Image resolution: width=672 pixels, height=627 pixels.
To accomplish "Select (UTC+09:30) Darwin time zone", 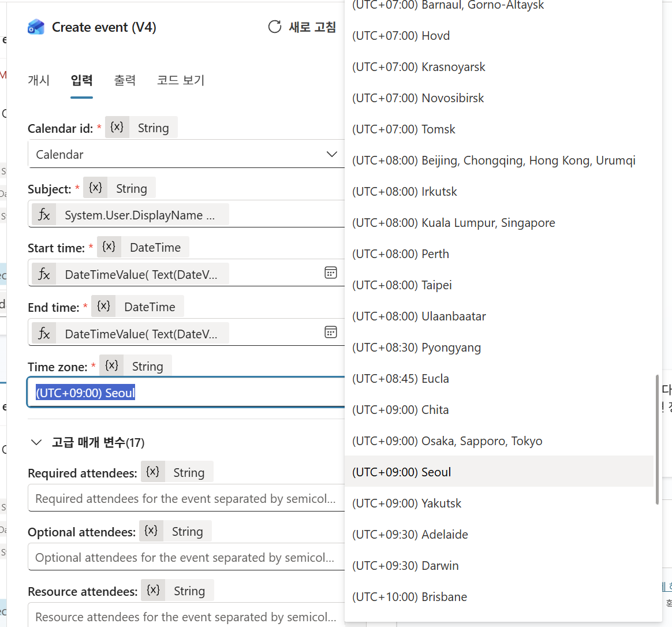I will (499, 566).
